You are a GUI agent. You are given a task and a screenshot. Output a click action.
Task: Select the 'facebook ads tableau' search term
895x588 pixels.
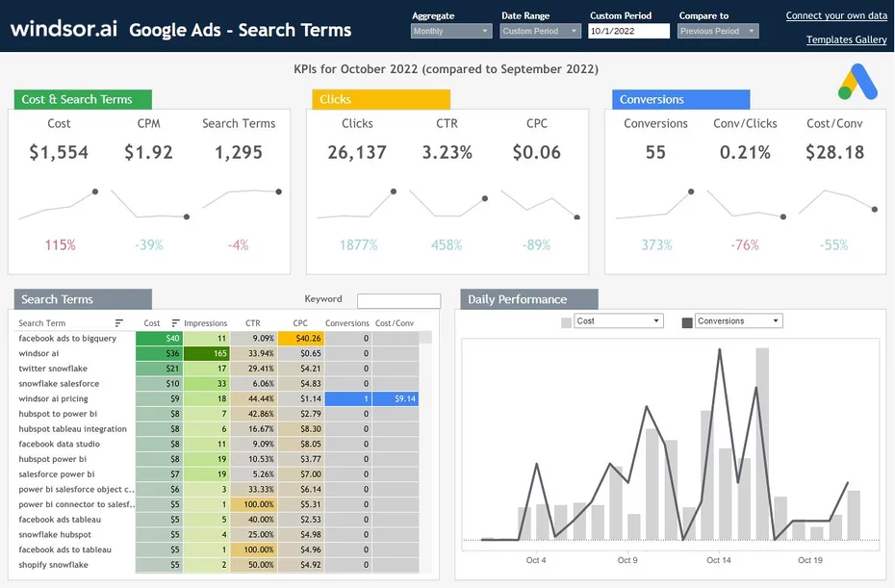[x=60, y=520]
